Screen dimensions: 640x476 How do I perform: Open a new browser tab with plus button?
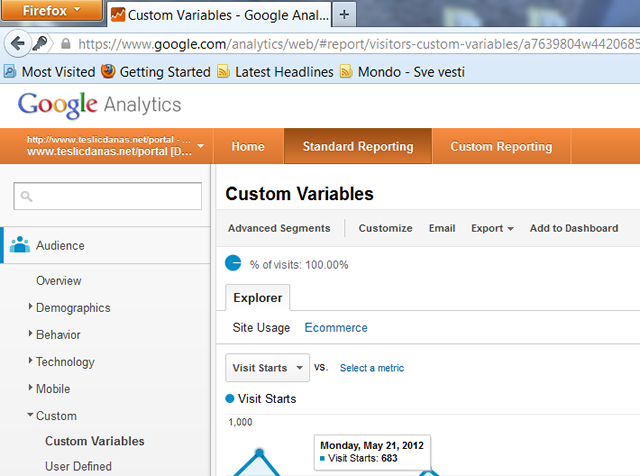point(345,15)
